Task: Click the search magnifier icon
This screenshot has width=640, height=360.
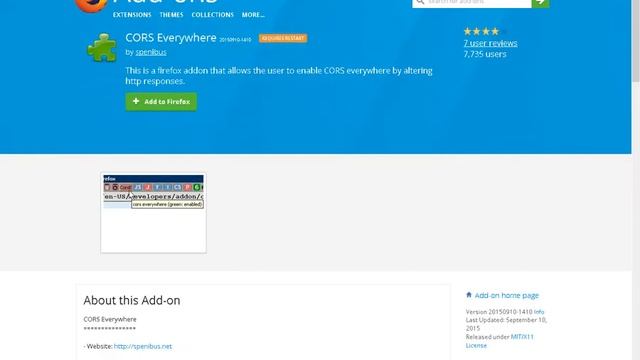Action: coord(420,2)
